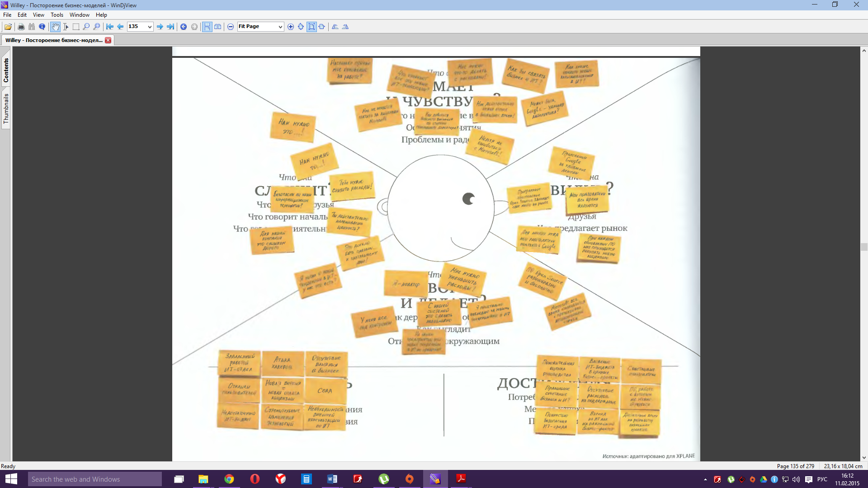Close the Willey document tab
The width and height of the screenshot is (868, 488).
pyautogui.click(x=108, y=40)
